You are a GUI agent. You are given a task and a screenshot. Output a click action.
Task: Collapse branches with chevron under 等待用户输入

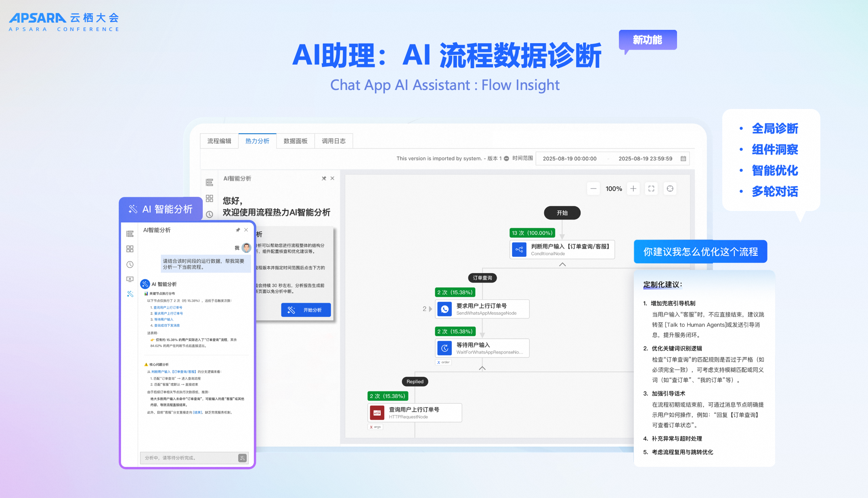tap(482, 368)
